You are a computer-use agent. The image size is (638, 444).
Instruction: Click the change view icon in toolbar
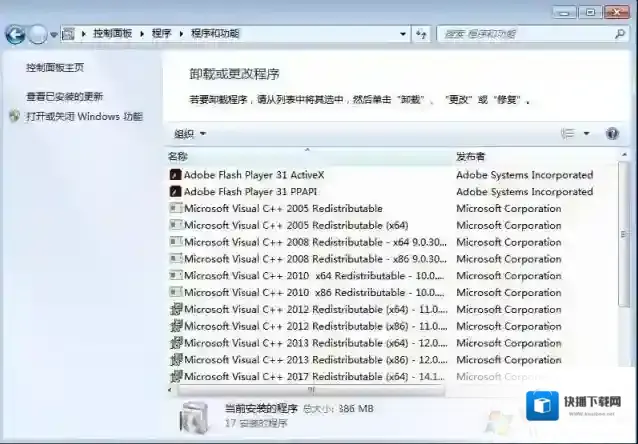coord(568,133)
